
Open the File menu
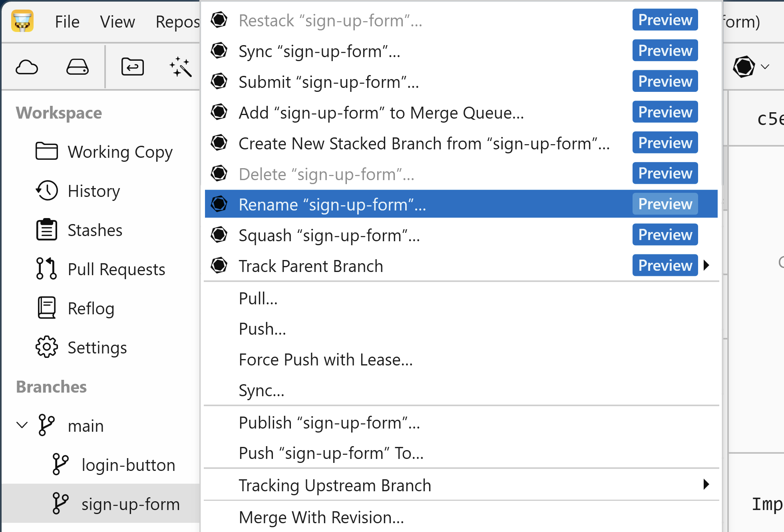67,22
